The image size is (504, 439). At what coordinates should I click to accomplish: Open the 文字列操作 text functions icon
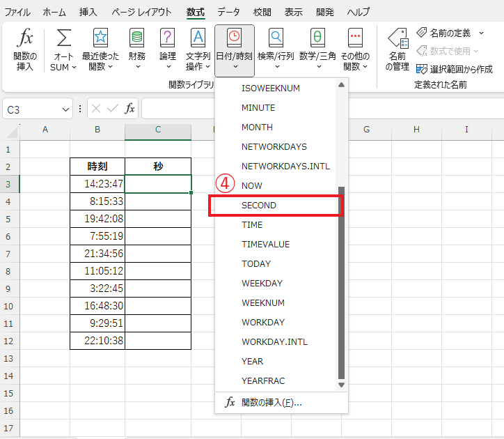(198, 38)
